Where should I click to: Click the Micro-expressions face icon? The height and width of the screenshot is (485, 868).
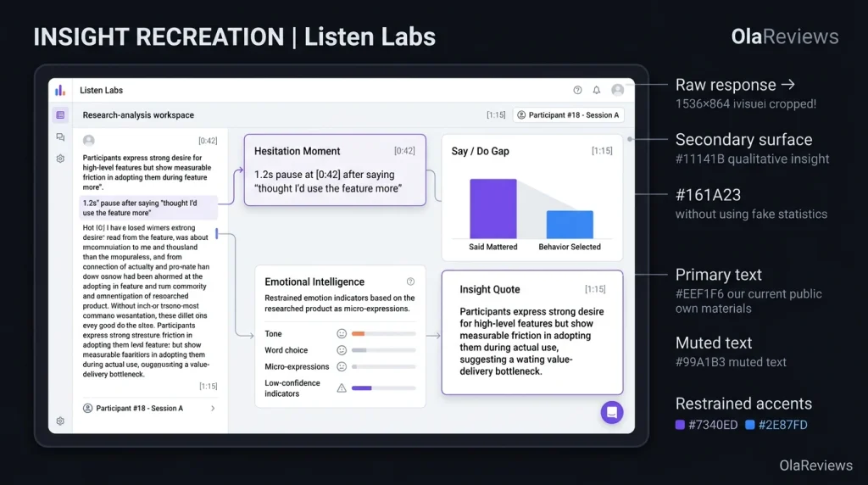(342, 366)
